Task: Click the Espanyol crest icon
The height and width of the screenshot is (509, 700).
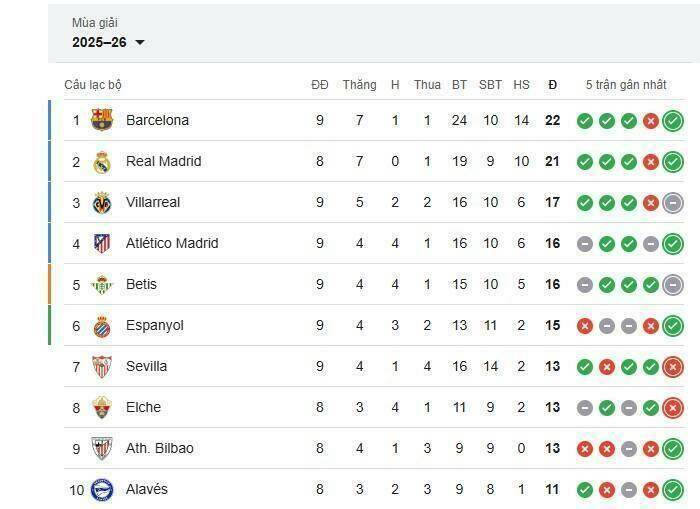Action: click(102, 325)
